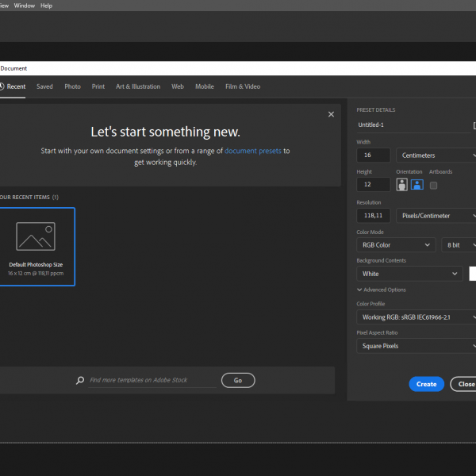Open the Square Pixels aspect ratio dropdown

416,346
